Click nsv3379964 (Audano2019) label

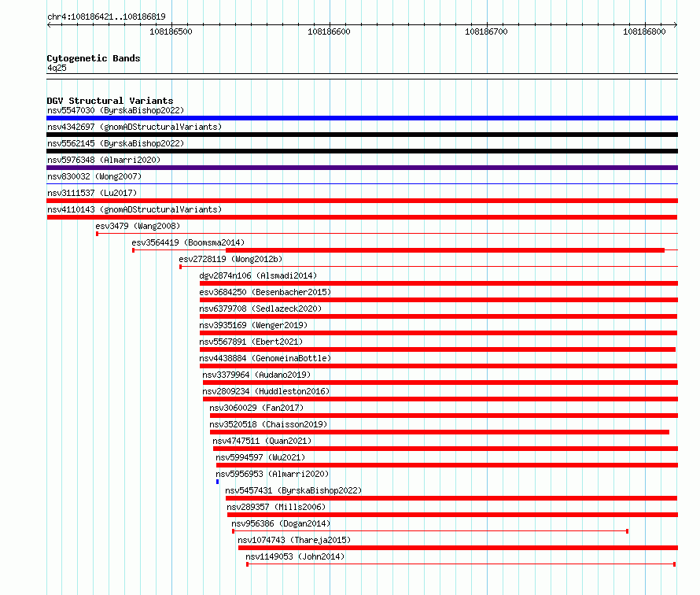coord(256,375)
